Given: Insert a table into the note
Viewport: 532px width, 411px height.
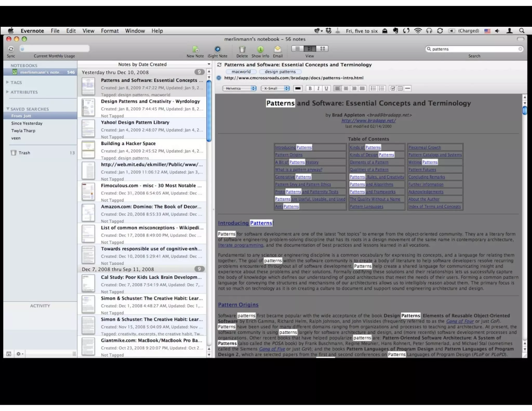Looking at the screenshot, I should [400, 88].
